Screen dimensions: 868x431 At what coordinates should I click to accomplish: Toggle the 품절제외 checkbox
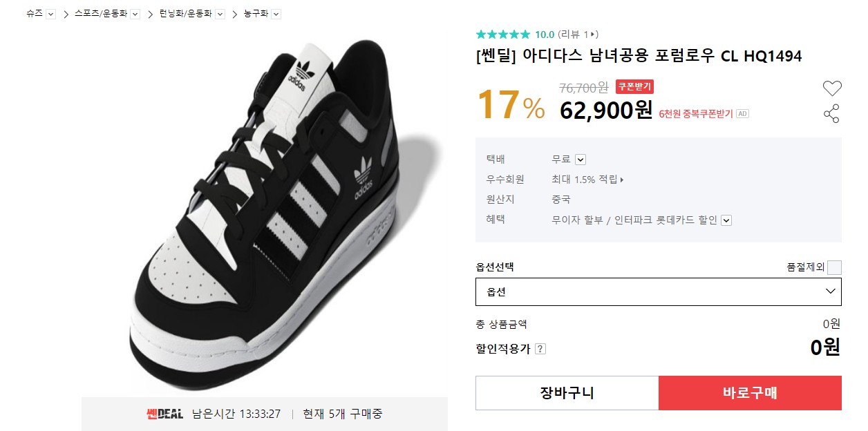(834, 268)
